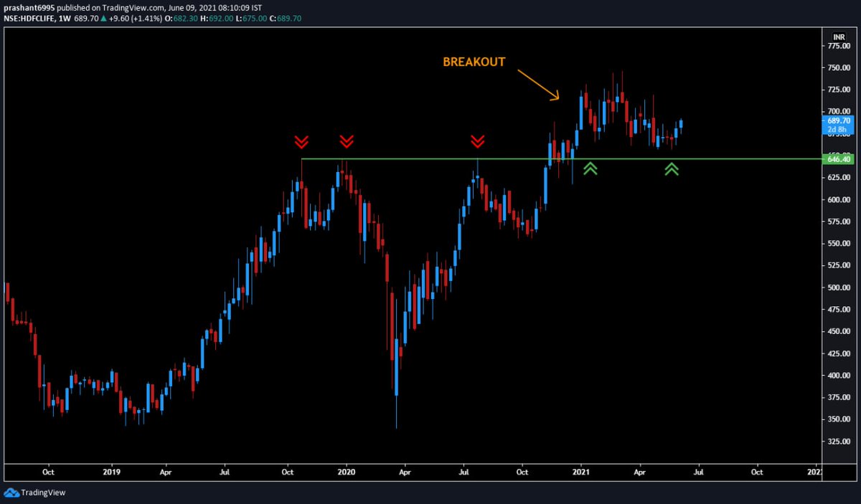This screenshot has height=504, width=861.
Task: Click the green double-chevron marker near January 2021
Action: click(590, 168)
